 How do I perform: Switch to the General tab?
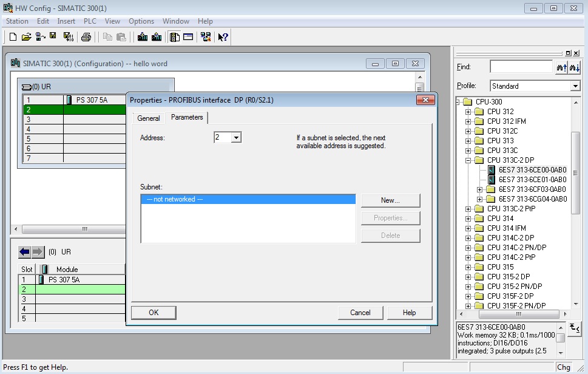[x=148, y=118]
